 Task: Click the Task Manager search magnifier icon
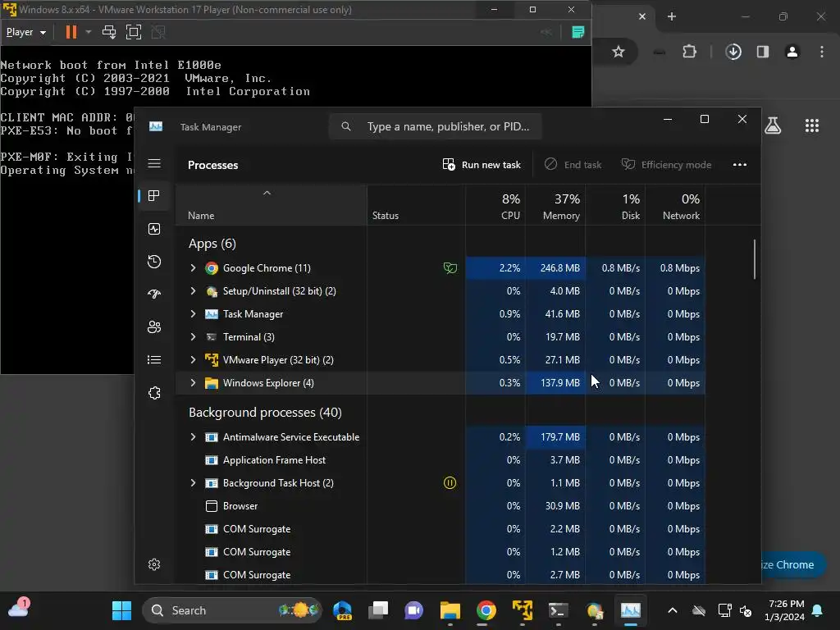point(346,126)
